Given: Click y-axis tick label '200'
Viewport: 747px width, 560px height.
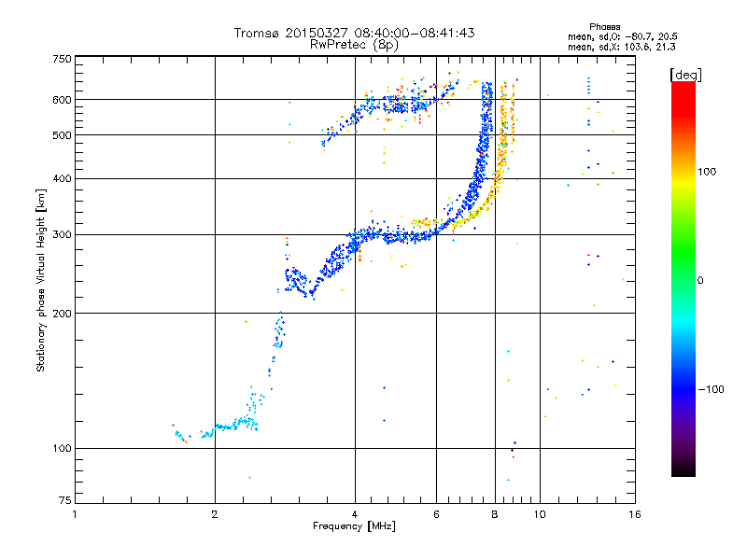Looking at the screenshot, I should (x=62, y=314).
